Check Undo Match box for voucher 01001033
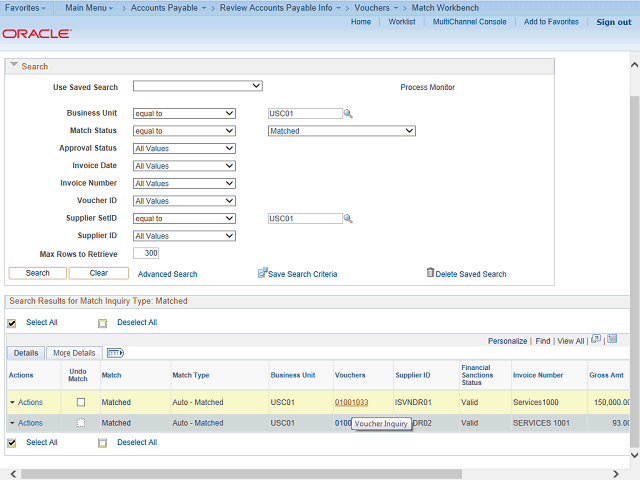 81,402
